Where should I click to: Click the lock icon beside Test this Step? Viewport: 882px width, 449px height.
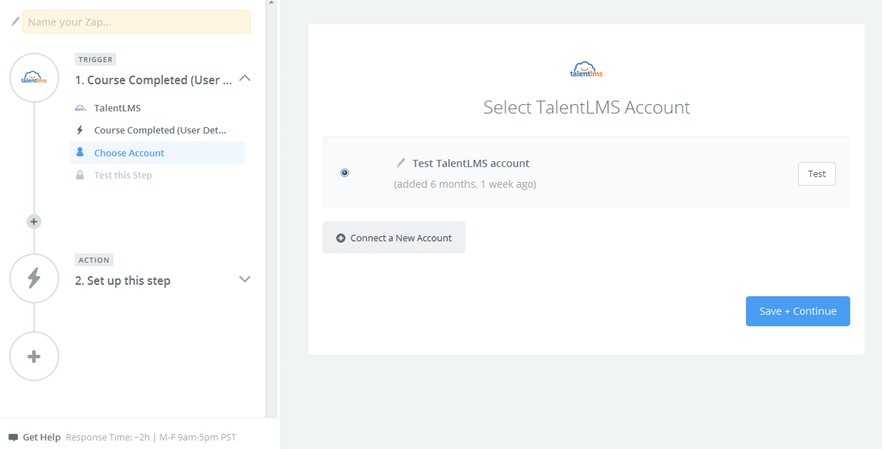[x=80, y=175]
